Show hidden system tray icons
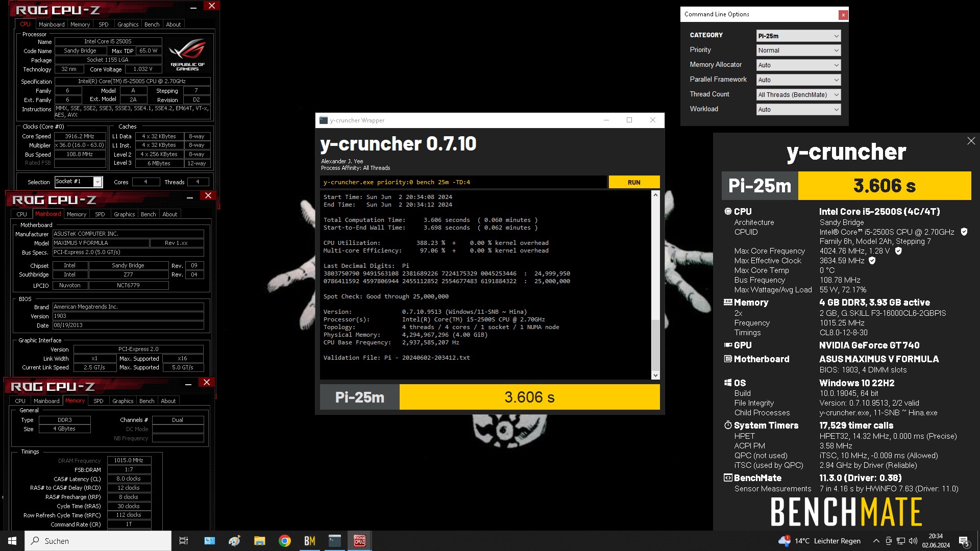This screenshot has height=551, width=980. [876, 541]
